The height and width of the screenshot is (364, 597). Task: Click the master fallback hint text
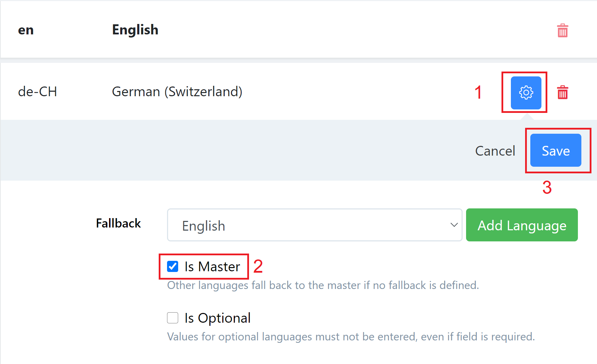coord(323,285)
